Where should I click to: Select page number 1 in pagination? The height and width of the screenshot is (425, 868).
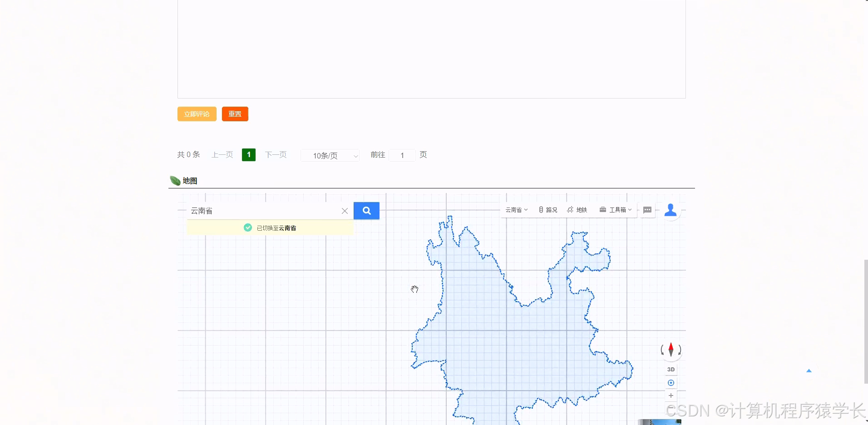(249, 155)
